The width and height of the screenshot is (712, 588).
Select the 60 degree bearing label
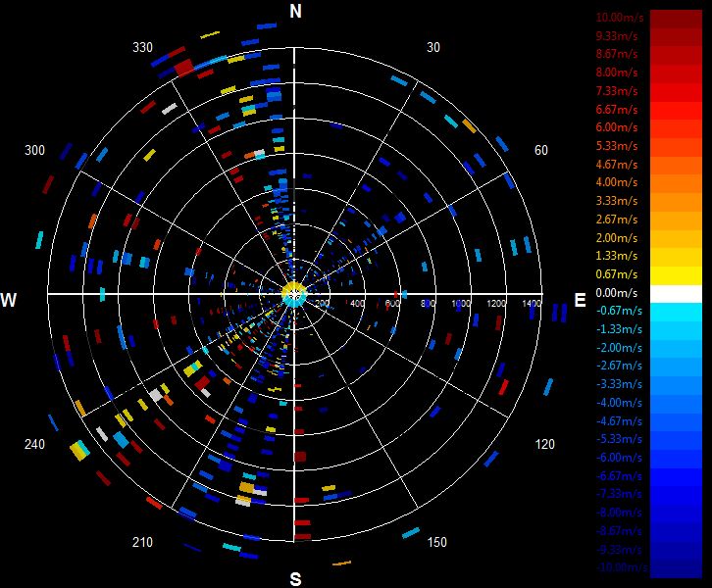tap(541, 150)
